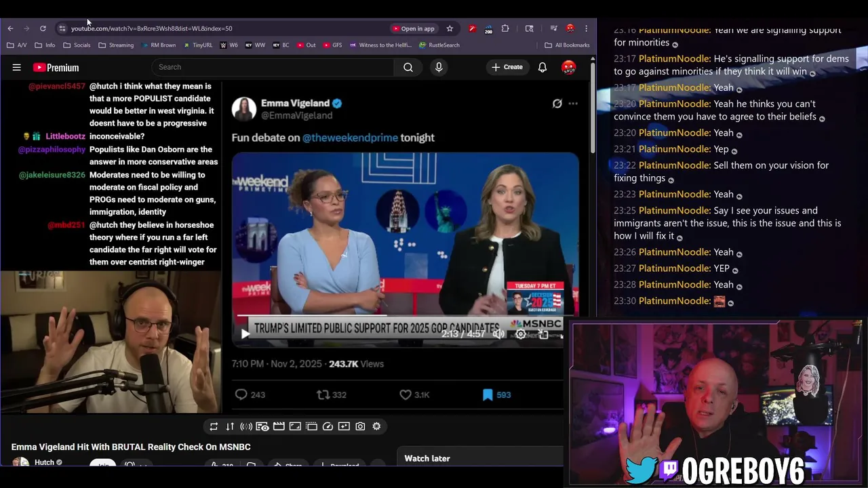Viewport: 868px width, 488px height.
Task: Click Emma Vigeland's profile avatar
Action: coord(244,109)
